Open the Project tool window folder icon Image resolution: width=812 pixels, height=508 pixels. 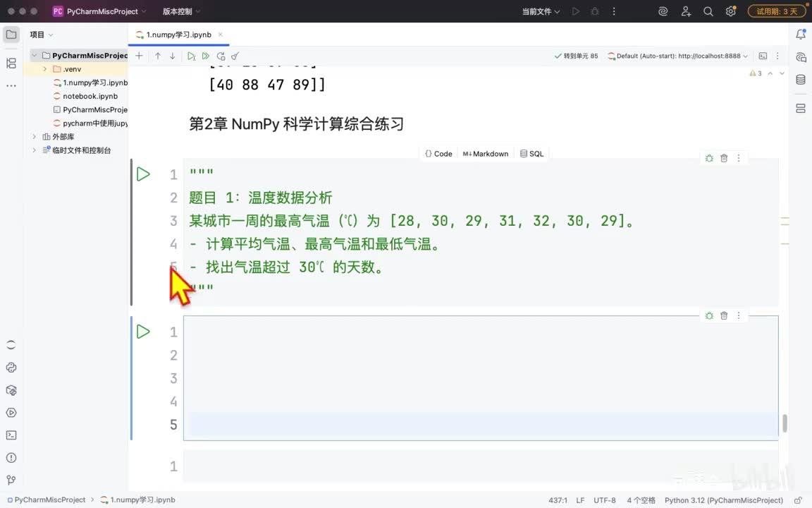point(11,35)
